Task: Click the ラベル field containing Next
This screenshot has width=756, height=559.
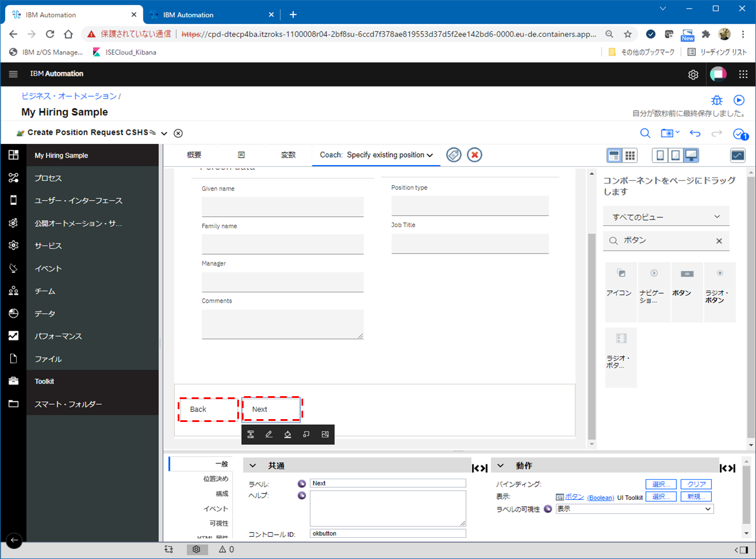Action: 388,483
